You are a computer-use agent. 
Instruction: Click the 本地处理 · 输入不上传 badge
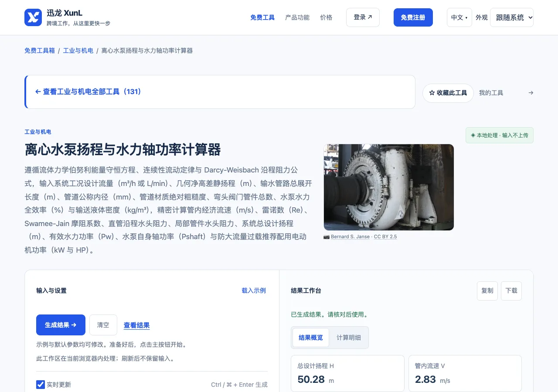point(500,135)
